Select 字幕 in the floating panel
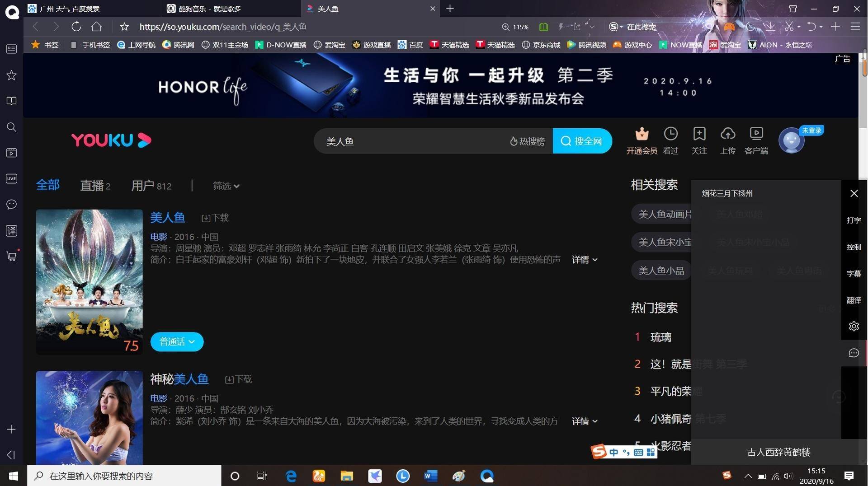The height and width of the screenshot is (486, 868). tap(854, 274)
